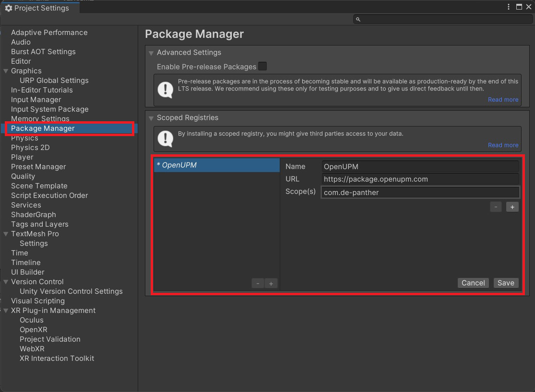Screen dimensions: 535x392
Task: Select the Project Settings tab
Action: [40, 8]
